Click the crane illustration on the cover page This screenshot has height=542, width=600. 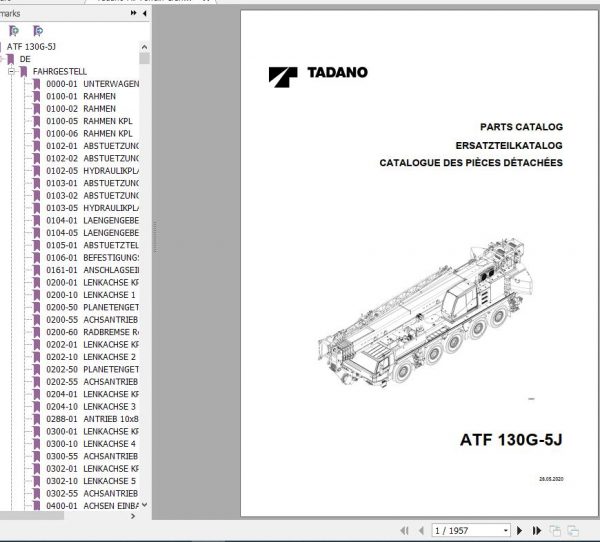click(x=426, y=313)
